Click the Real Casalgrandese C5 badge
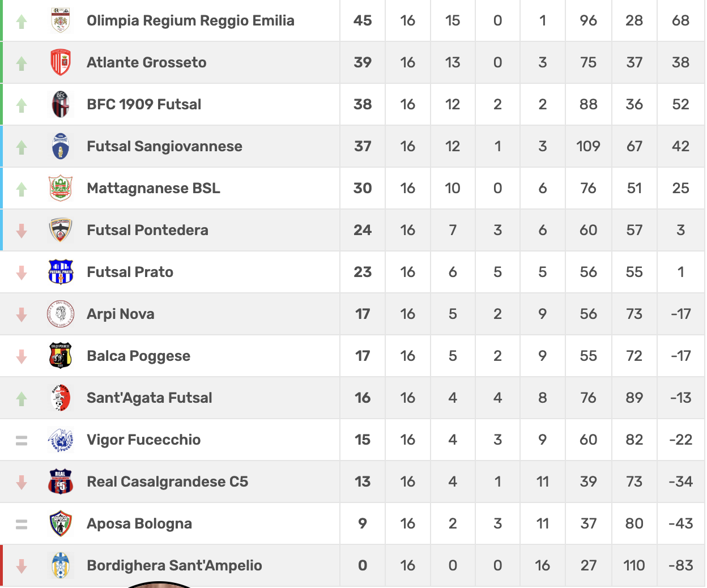 click(x=61, y=482)
